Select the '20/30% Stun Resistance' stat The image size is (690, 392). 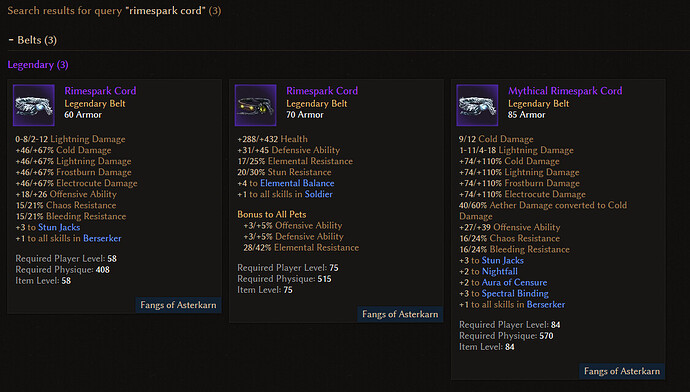point(284,172)
